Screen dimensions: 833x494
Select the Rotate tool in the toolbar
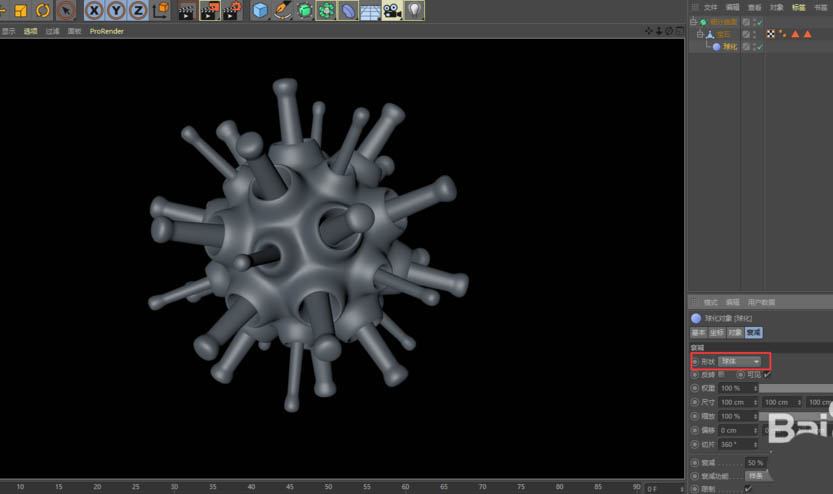[x=43, y=11]
